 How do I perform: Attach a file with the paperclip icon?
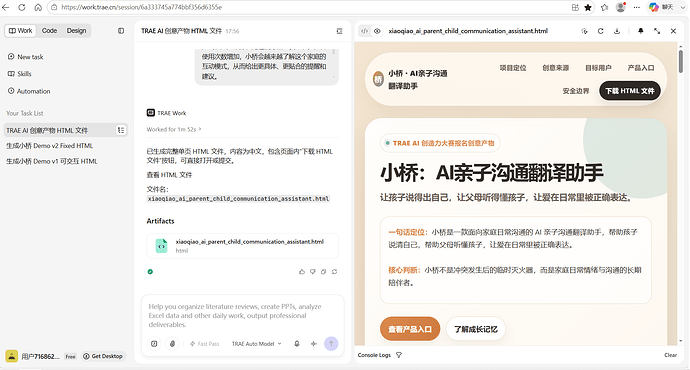pos(172,344)
